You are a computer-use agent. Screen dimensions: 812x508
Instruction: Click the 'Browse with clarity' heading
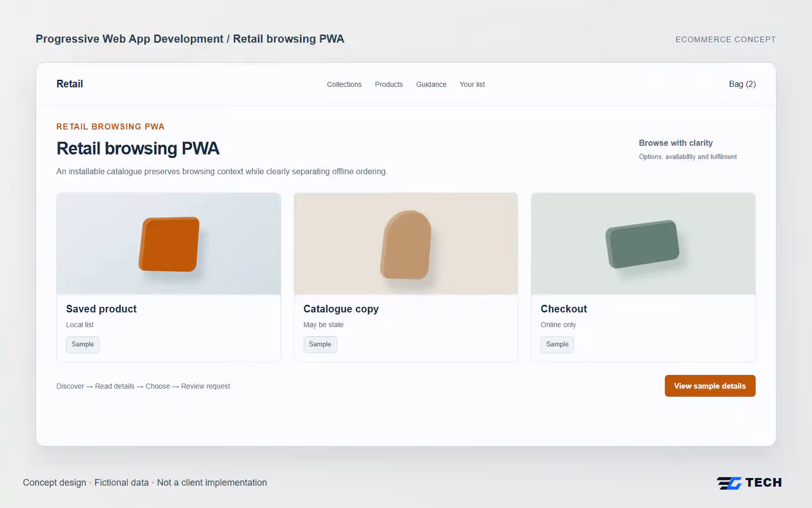tap(676, 143)
